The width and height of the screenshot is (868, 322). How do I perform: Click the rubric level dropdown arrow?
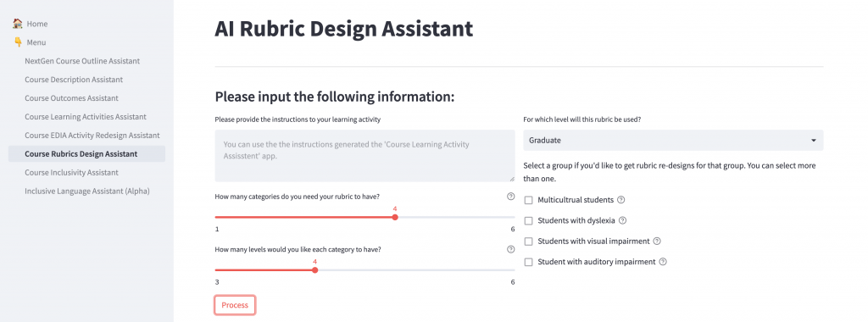(x=813, y=141)
